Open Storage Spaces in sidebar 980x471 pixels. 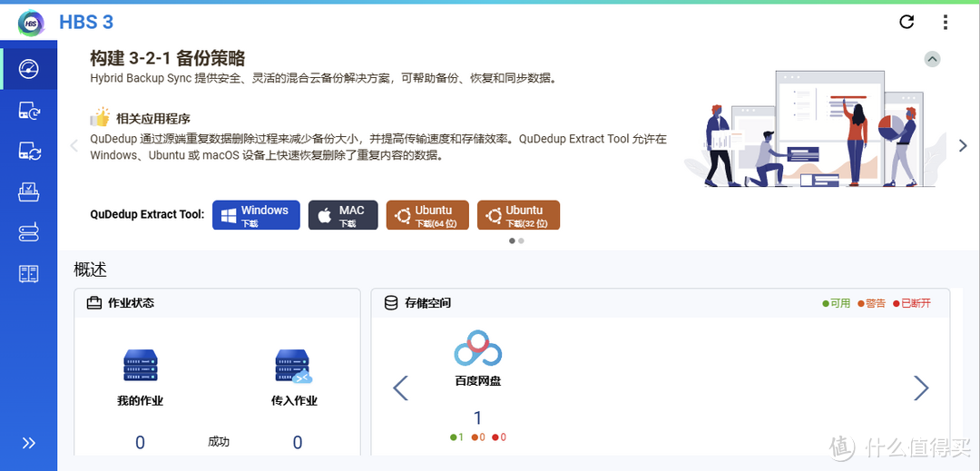28,233
